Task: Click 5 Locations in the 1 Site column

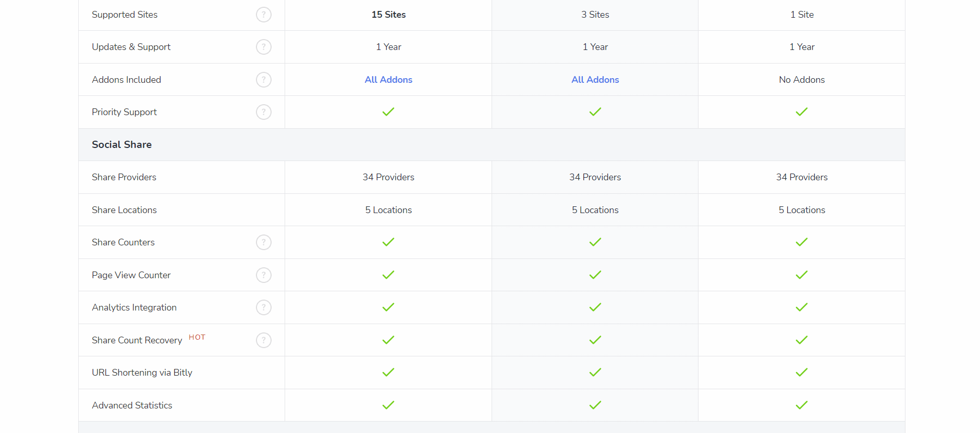Action: click(802, 210)
